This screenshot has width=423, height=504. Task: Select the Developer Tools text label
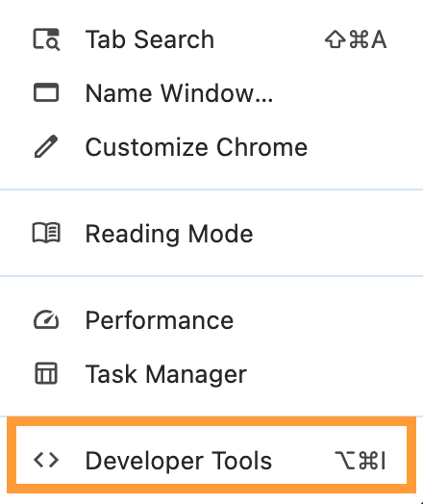pos(179,462)
